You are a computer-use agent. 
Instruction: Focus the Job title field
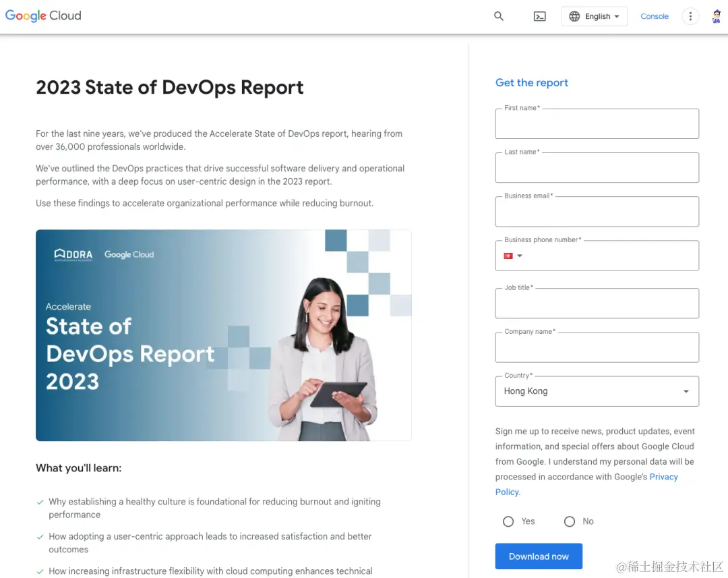[597, 303]
